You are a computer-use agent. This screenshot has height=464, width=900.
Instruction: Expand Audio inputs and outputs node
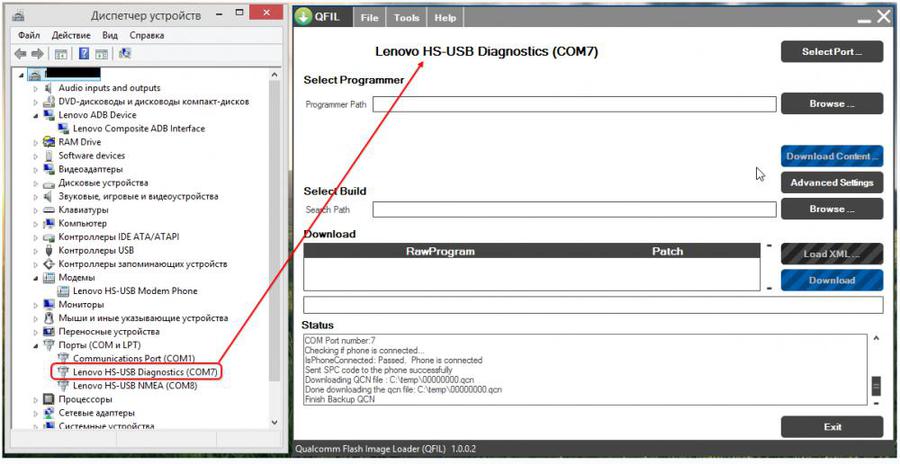[x=36, y=88]
